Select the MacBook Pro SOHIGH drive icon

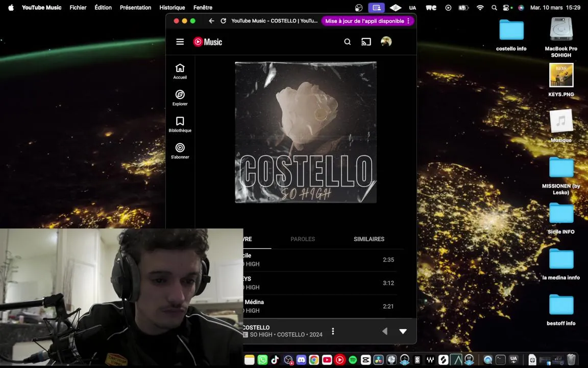click(561, 37)
